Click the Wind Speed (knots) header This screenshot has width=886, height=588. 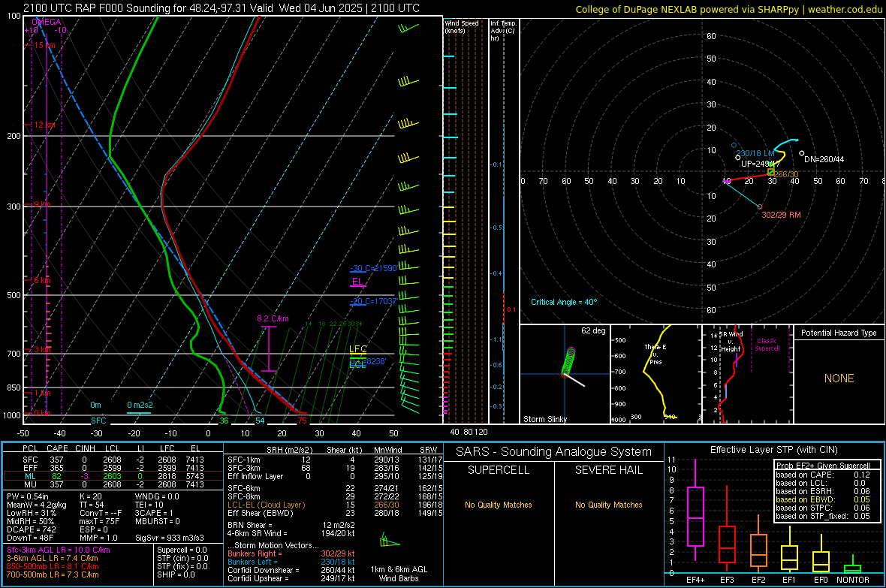[x=462, y=26]
